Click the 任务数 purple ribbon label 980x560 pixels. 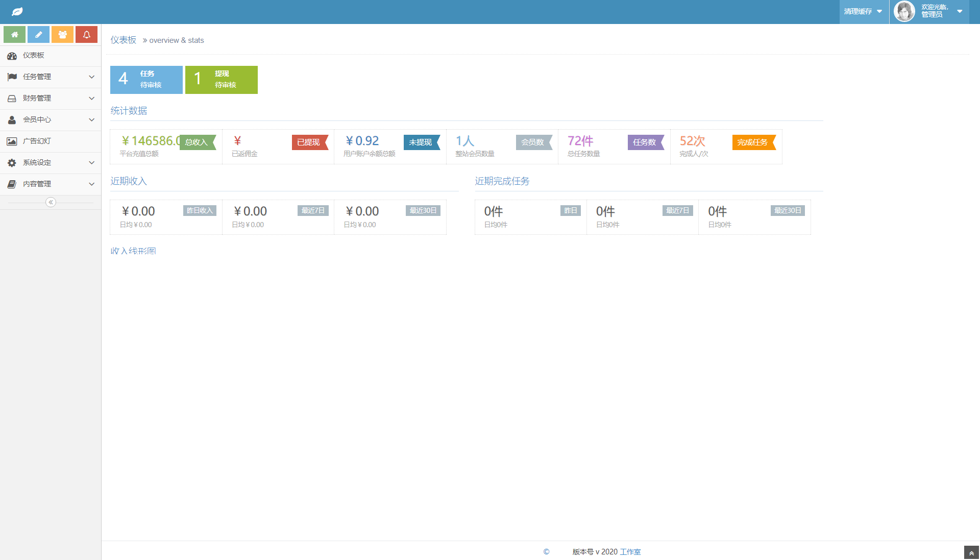645,142
